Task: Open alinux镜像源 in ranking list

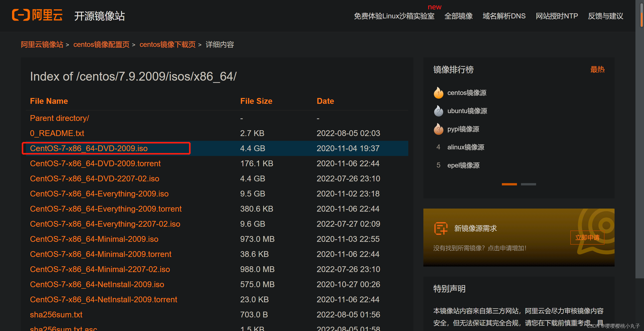Action: (x=466, y=147)
